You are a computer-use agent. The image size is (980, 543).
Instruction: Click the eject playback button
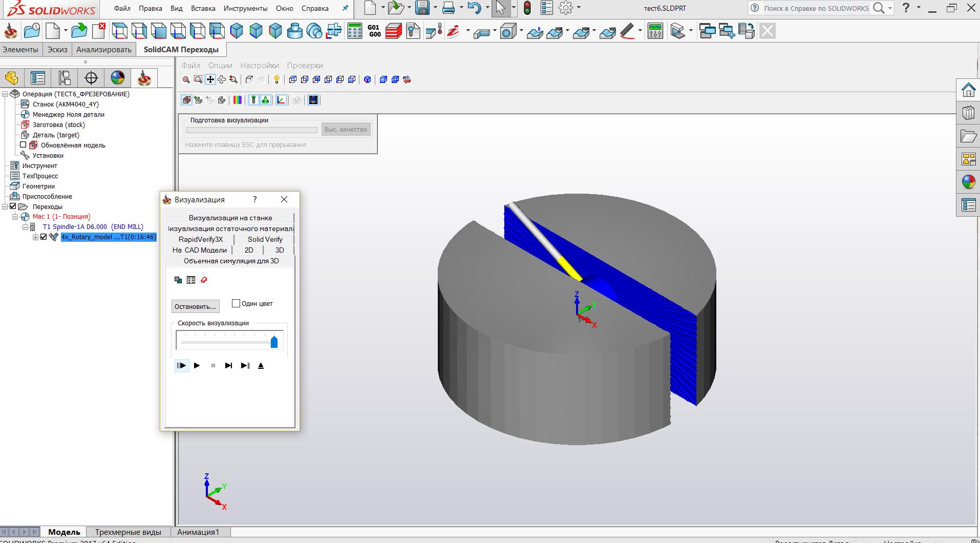261,365
